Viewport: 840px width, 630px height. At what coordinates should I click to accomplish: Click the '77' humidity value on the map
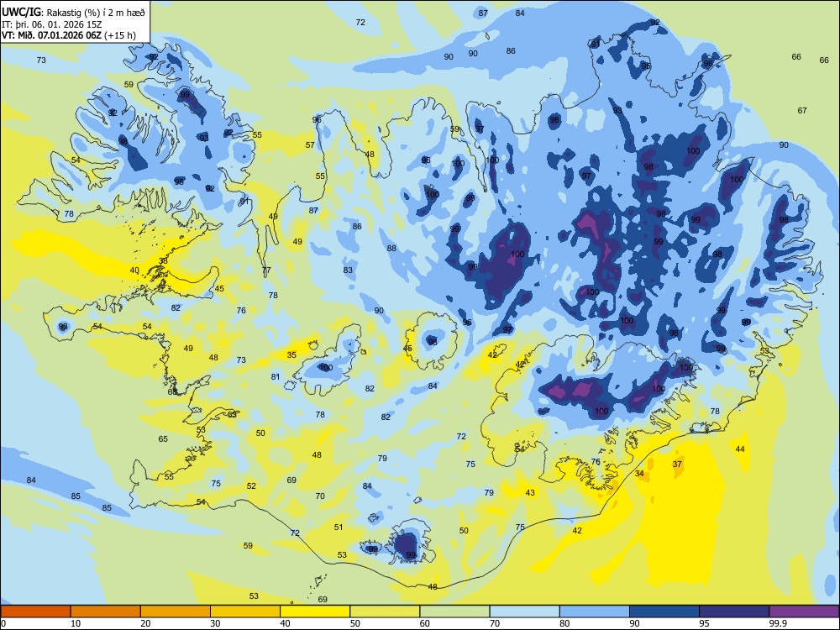click(266, 270)
